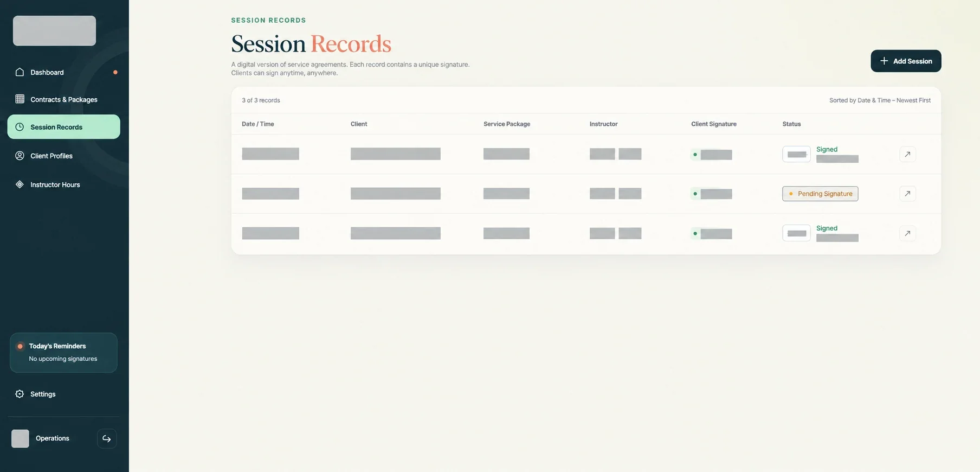Click the Operations account name
980x472 pixels.
pos(53,438)
